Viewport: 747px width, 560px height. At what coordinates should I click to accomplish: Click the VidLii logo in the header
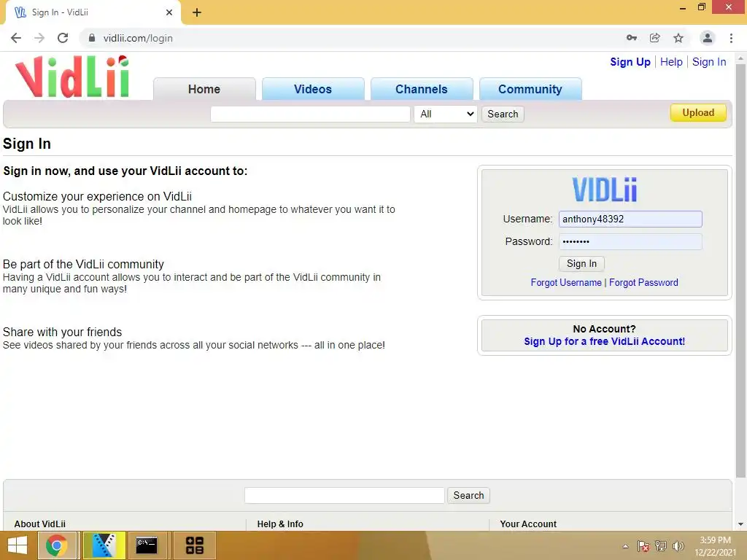(72, 77)
